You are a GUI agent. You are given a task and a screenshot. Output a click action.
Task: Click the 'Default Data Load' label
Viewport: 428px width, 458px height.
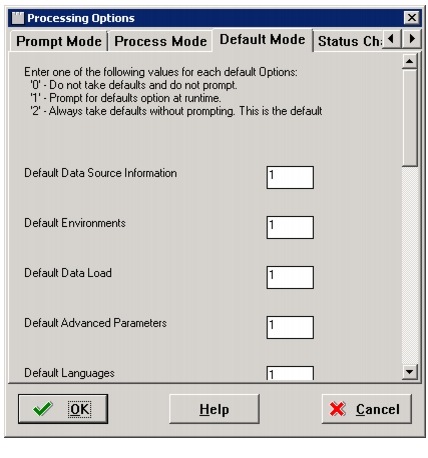coord(68,273)
